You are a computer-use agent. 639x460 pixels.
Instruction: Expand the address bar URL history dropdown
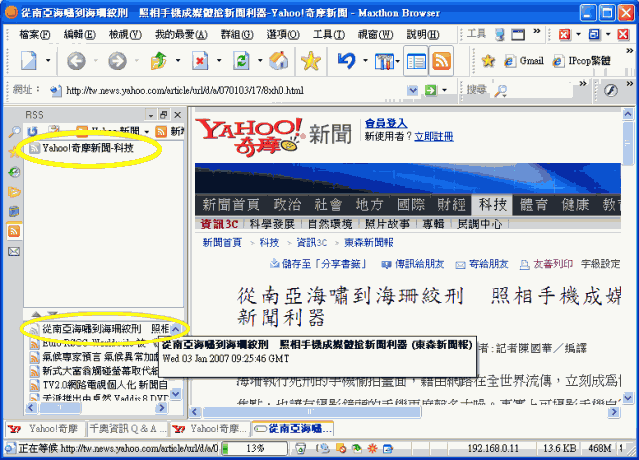pos(412,90)
